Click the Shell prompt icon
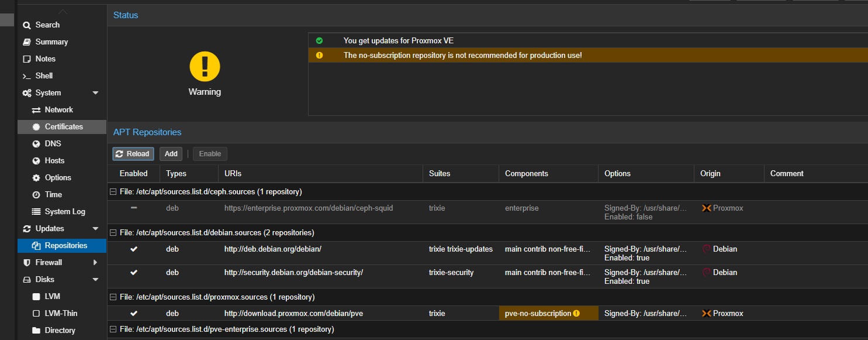 [26, 76]
